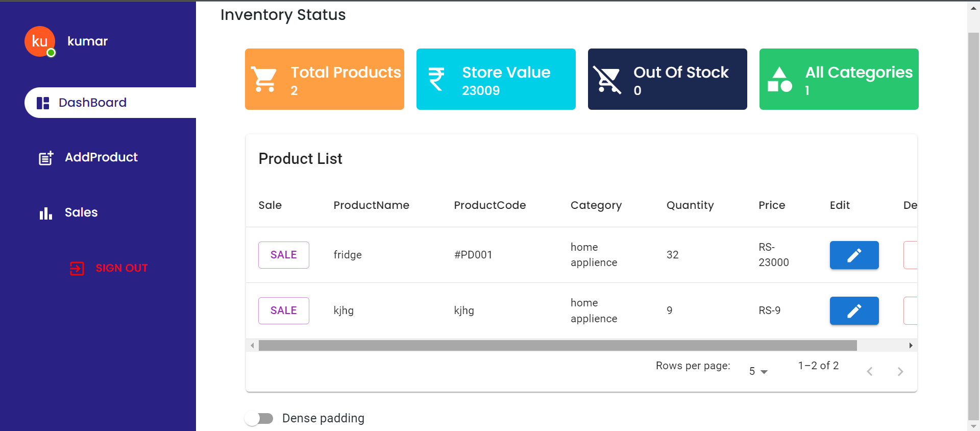This screenshot has height=431, width=980.
Task: Toggle the Dense padding switch
Action: coord(259,418)
